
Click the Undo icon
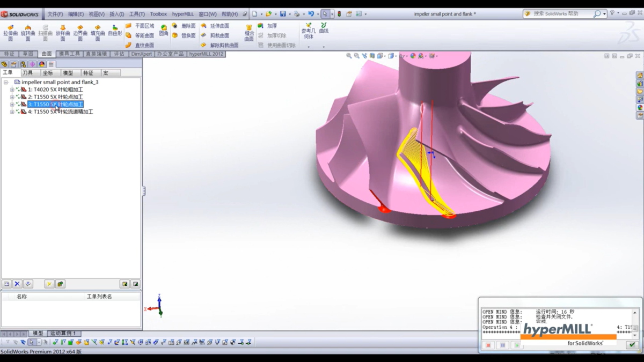(x=311, y=14)
